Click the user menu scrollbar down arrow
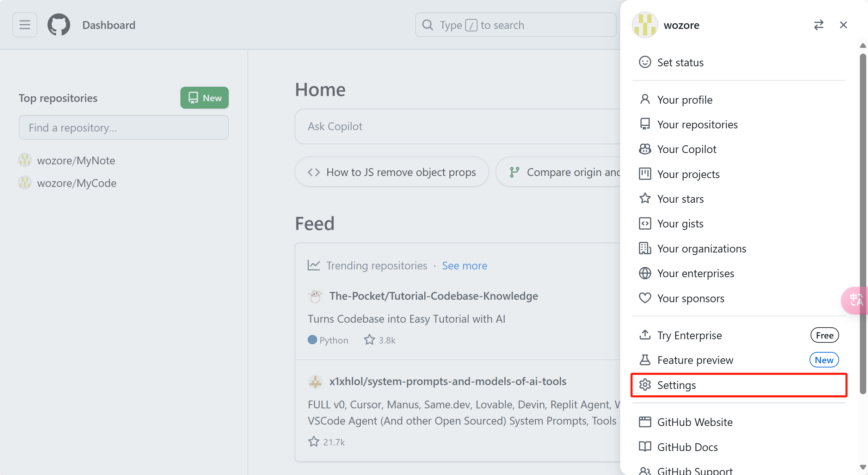Screen dimensions: 868x475 point(863,468)
